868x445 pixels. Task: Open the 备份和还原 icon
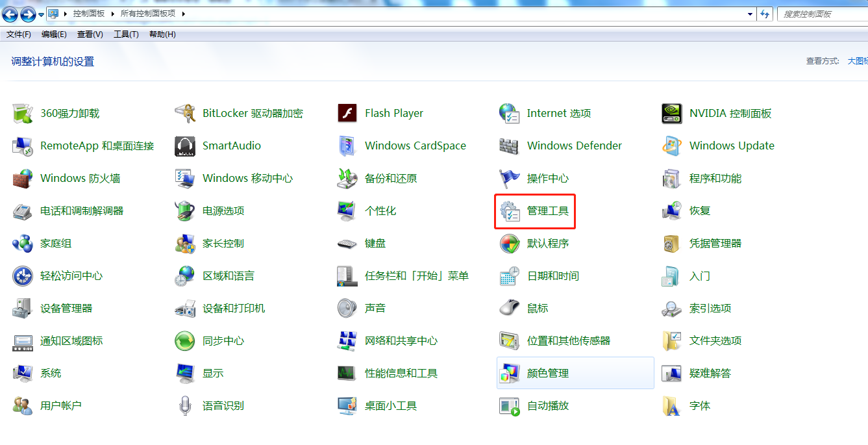pos(347,178)
